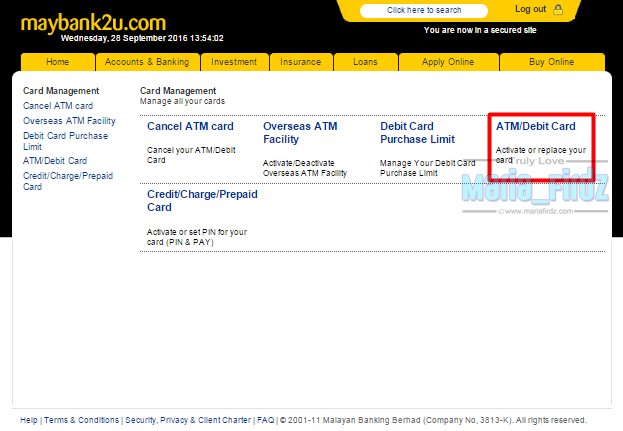Click text 'Manage Your Debit Card Purchase Limit'
623x431 pixels.
(x=428, y=168)
